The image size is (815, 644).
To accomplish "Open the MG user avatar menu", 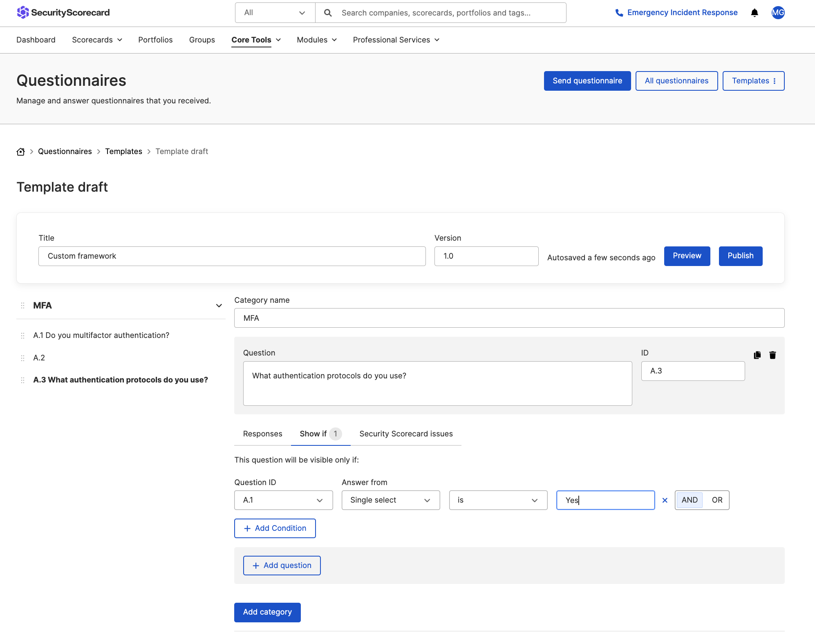I will [778, 13].
